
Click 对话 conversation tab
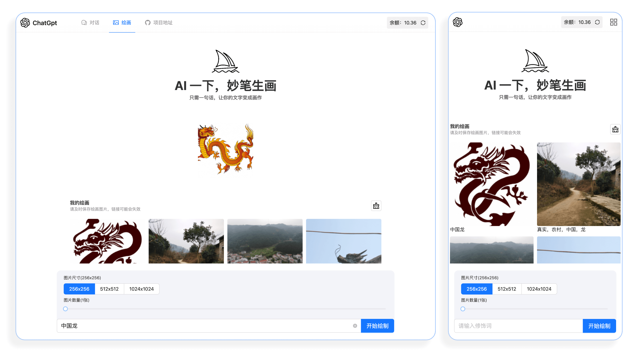90,22
